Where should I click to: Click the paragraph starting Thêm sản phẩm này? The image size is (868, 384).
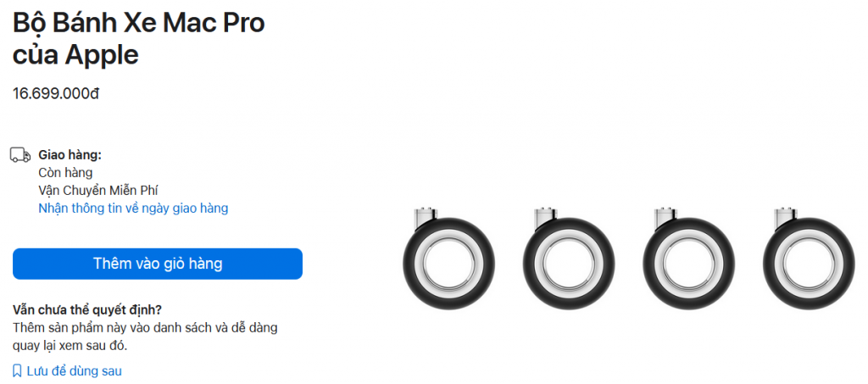click(145, 337)
